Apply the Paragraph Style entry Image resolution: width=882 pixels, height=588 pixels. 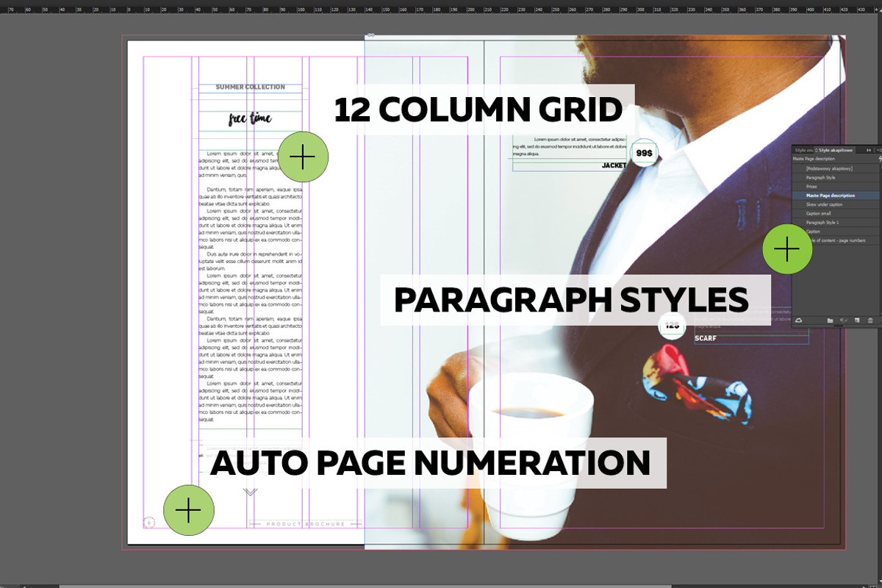(835, 177)
